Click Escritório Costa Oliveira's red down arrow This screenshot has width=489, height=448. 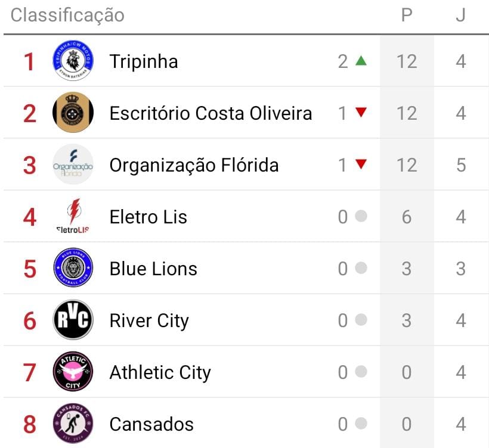361,113
